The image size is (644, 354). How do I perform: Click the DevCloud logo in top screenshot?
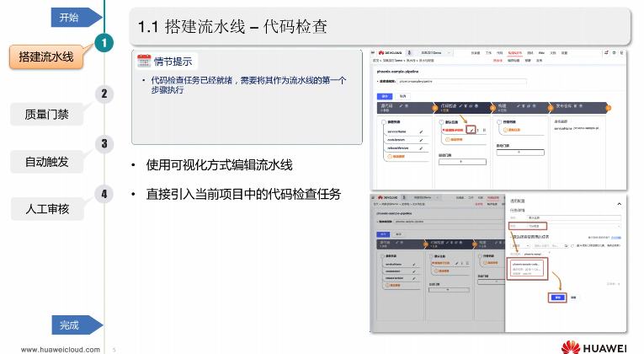390,53
